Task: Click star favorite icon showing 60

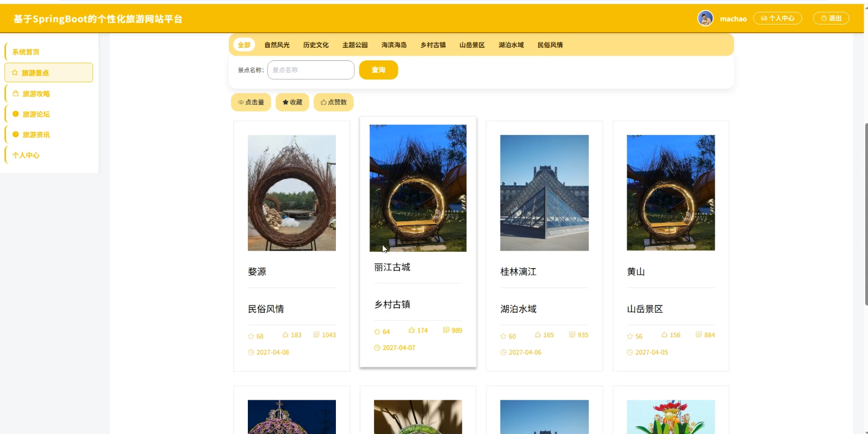Action: (503, 336)
